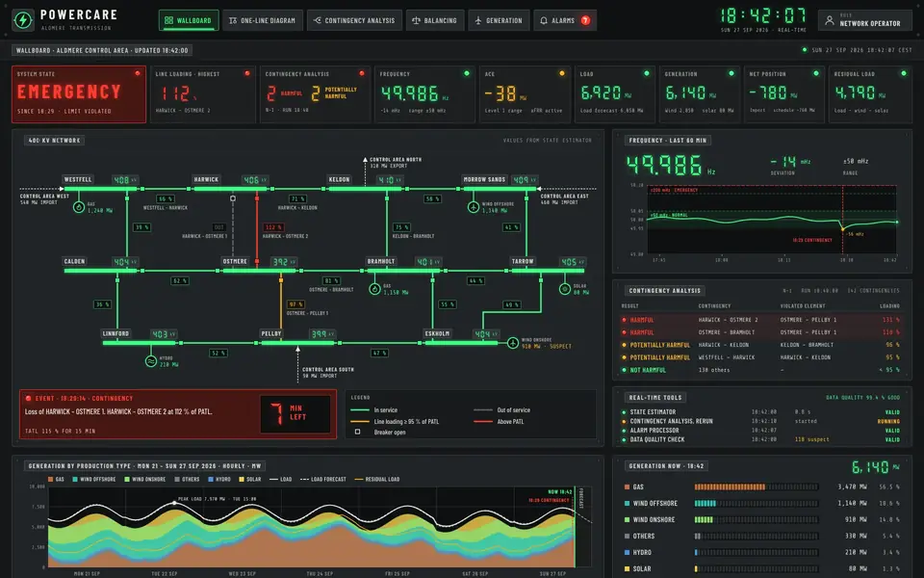924x578 pixels.
Task: Open the Net Position summary card
Action: click(x=783, y=94)
